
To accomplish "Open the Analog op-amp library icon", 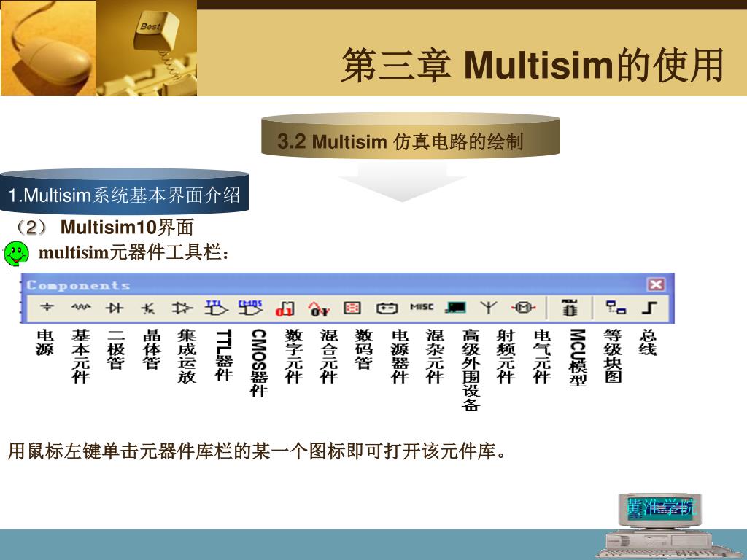I will click(182, 308).
